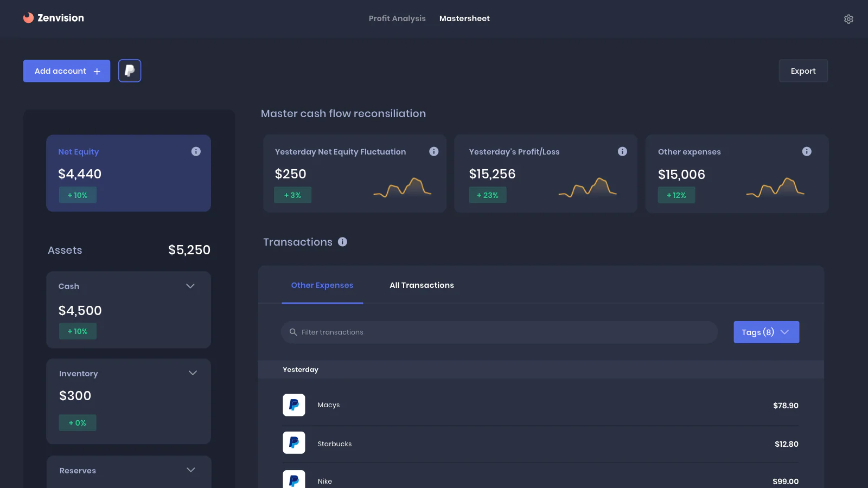Click the +23% profit badge
This screenshot has width=868, height=488.
coord(488,195)
